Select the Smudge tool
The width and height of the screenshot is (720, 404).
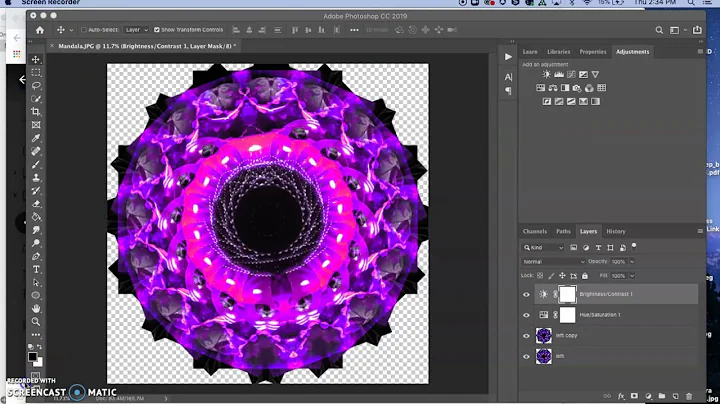36,230
